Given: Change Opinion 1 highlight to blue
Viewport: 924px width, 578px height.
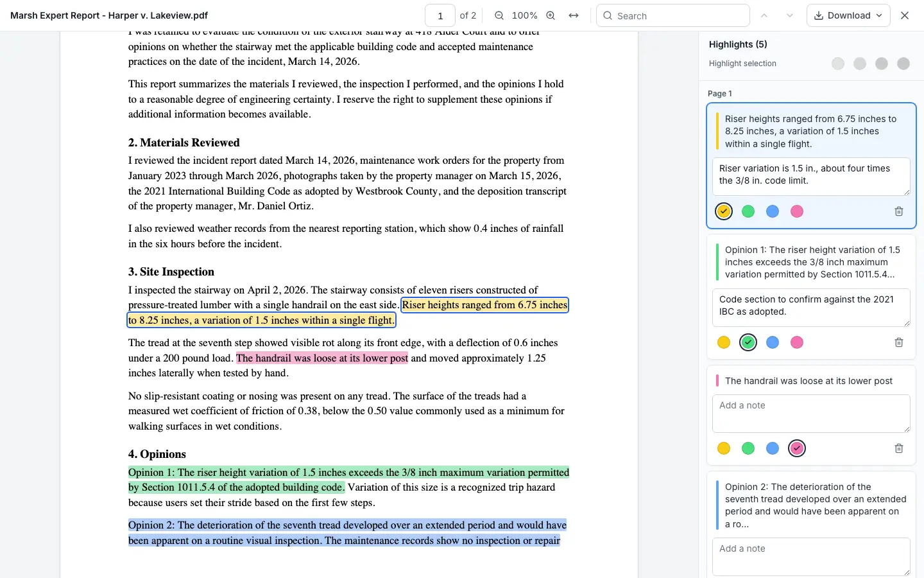Looking at the screenshot, I should point(773,342).
